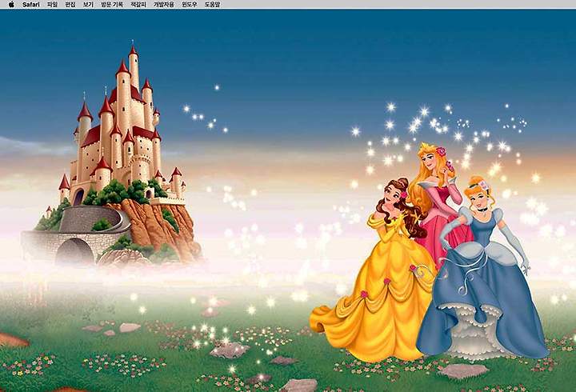Open the 방문 기록 (History) menu

(112, 5)
